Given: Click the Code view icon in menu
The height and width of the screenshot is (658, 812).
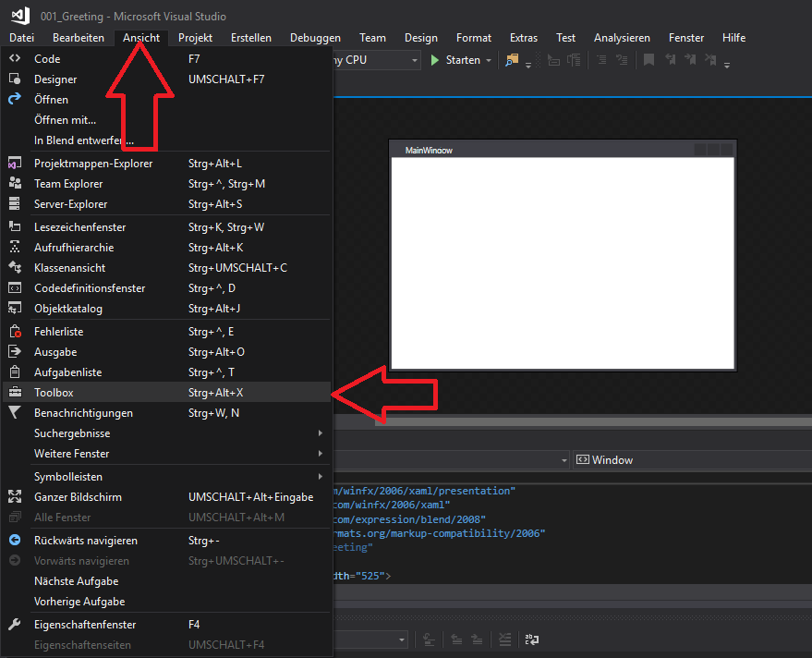Looking at the screenshot, I should [15, 58].
